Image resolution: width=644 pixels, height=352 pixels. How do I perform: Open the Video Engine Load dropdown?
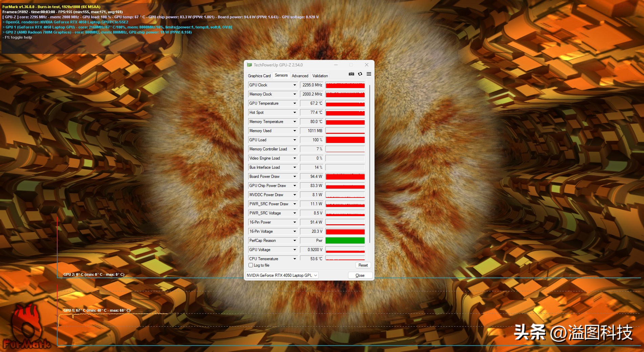click(295, 158)
